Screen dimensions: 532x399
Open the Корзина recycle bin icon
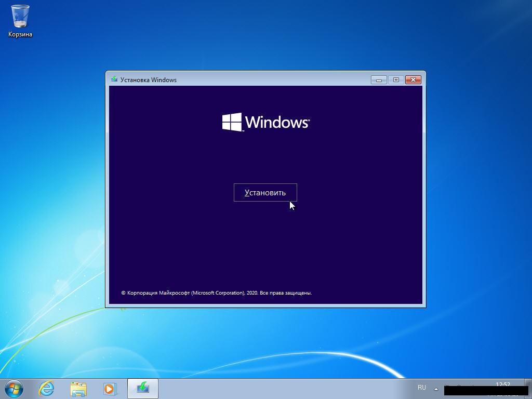[x=20, y=21]
